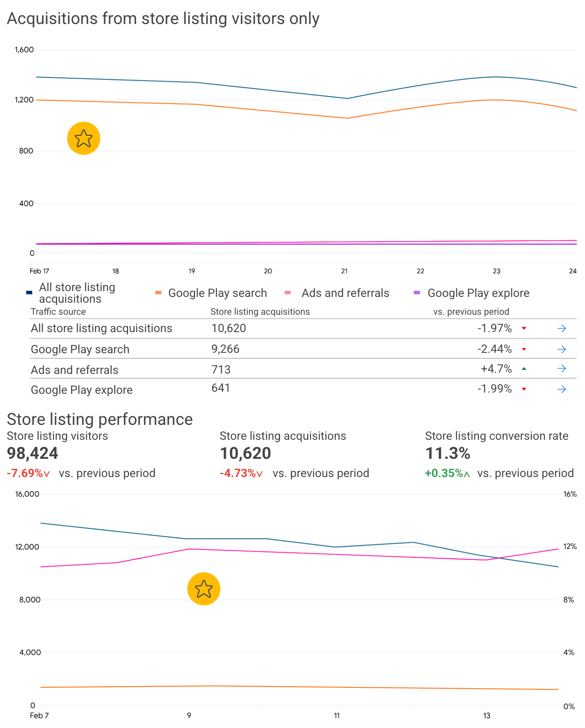Select the Ads and referrals table row
The height and width of the screenshot is (728, 585).
pyautogui.click(x=303, y=369)
